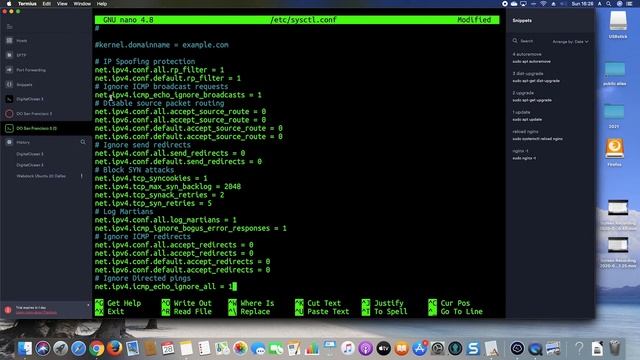Open 2021 folder on desktop
Viewport: 640px width, 360px height.
(614, 116)
